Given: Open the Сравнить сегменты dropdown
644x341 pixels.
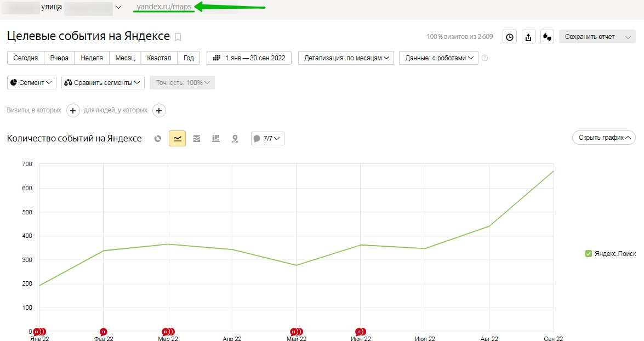Looking at the screenshot, I should tap(102, 83).
